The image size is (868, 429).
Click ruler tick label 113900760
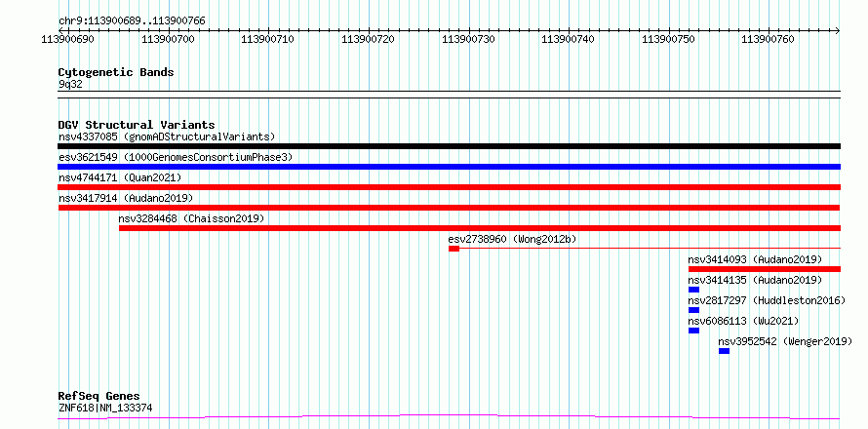click(768, 39)
